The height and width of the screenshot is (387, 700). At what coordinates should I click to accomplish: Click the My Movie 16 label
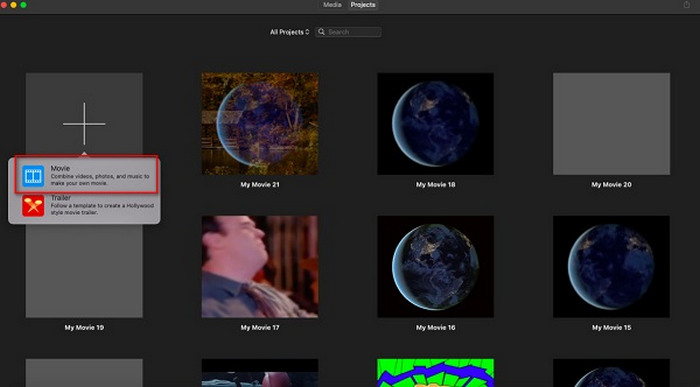435,327
